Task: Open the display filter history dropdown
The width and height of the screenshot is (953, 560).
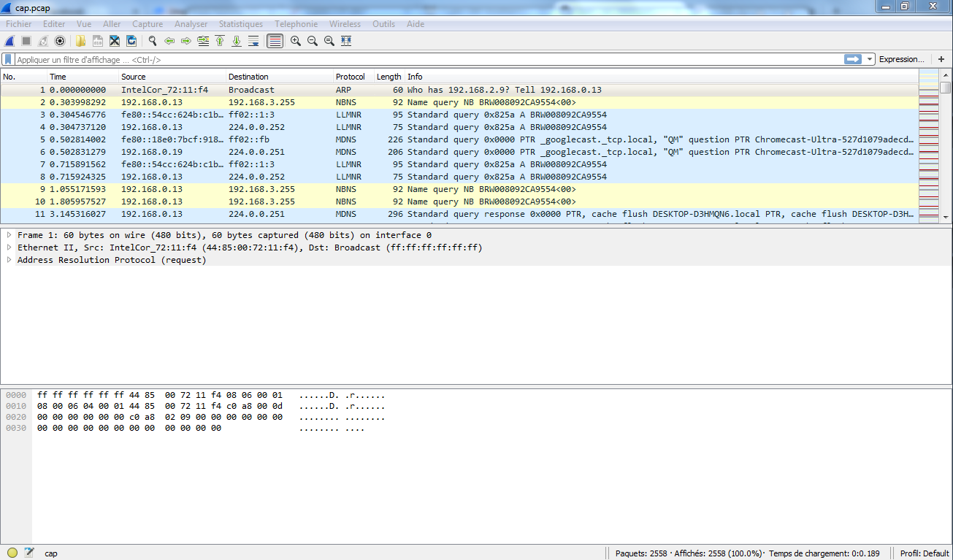Action: [870, 59]
